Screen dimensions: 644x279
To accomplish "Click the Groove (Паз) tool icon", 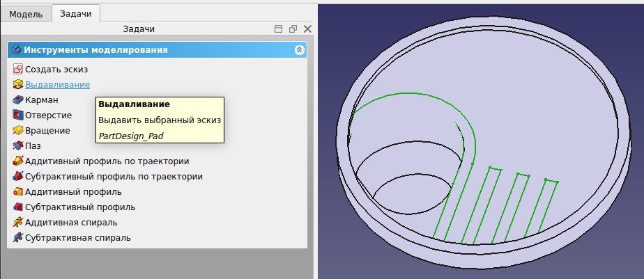I will (17, 145).
